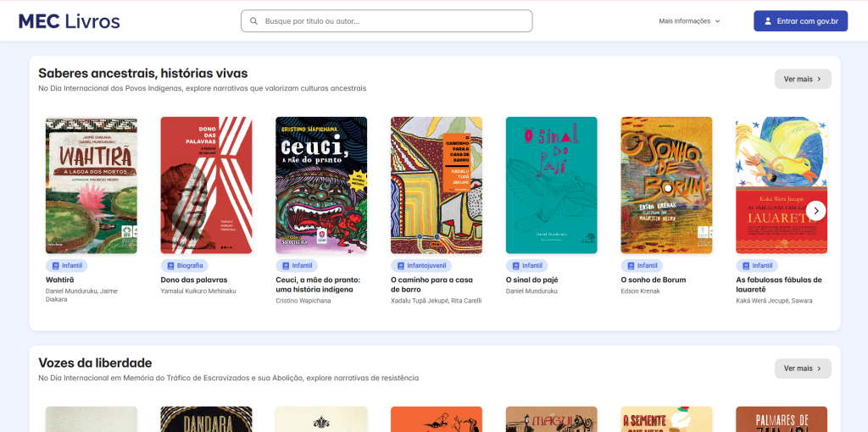The width and height of the screenshot is (868, 432).
Task: Open the Wahtirã book cover
Action: 92,186
